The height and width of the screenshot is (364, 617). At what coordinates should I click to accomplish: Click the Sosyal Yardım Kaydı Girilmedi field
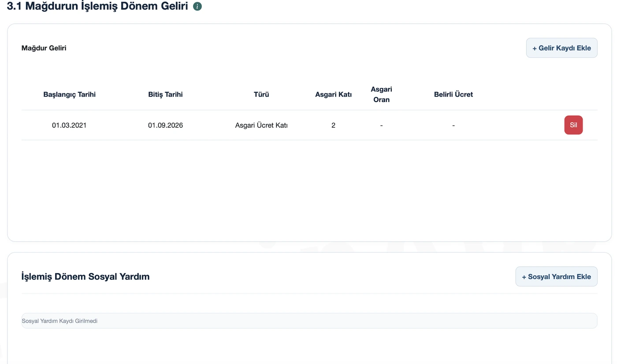[309, 321]
